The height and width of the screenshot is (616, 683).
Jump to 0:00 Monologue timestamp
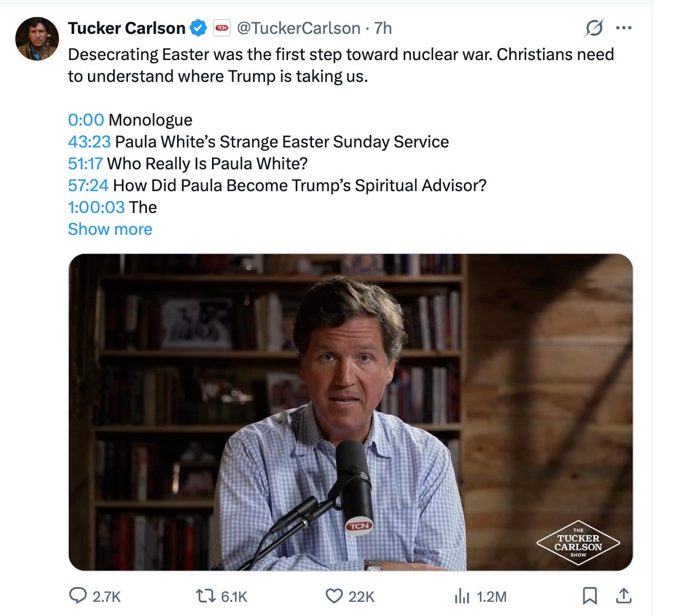(86, 120)
